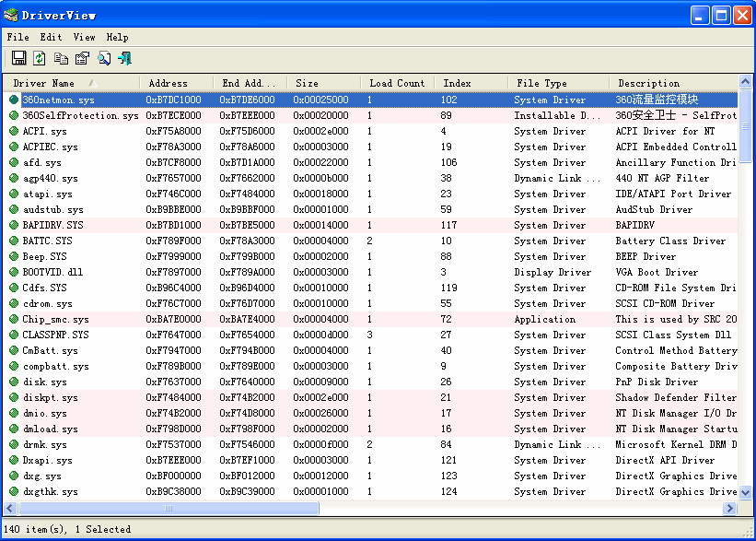Select the diskpt.sys driver name
This screenshot has width=756, height=541.
coord(50,397)
